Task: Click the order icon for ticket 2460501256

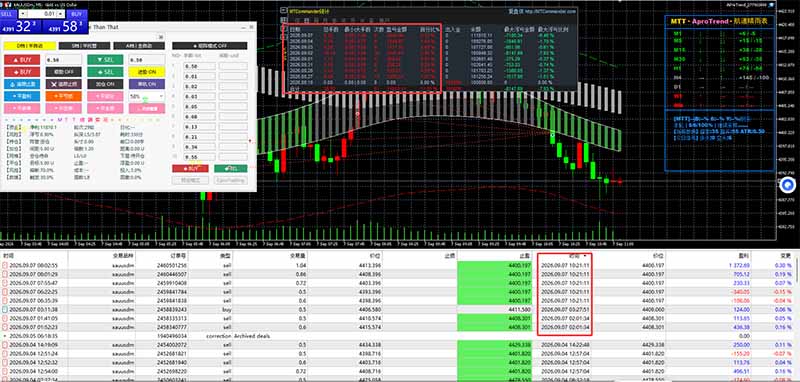Action: [x=5, y=265]
